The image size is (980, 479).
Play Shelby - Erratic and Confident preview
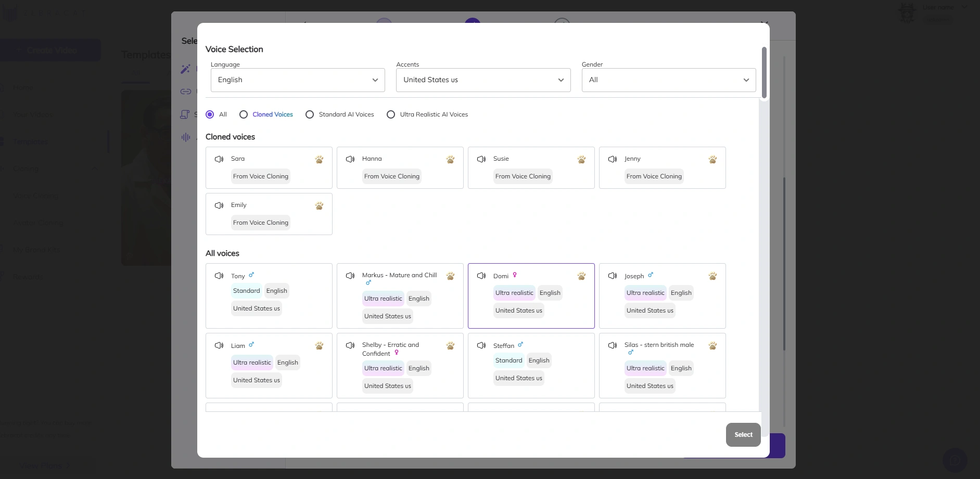pyautogui.click(x=350, y=345)
